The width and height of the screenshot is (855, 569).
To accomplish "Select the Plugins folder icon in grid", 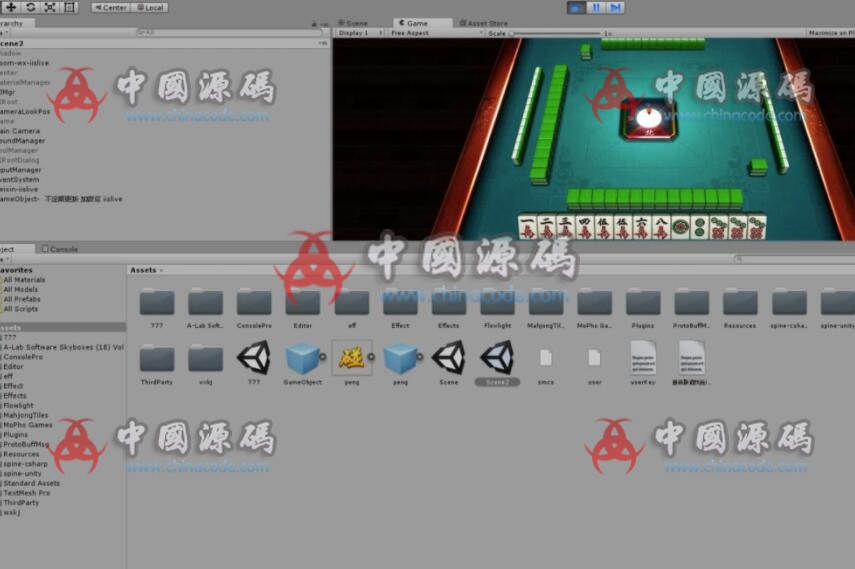I will [x=643, y=303].
